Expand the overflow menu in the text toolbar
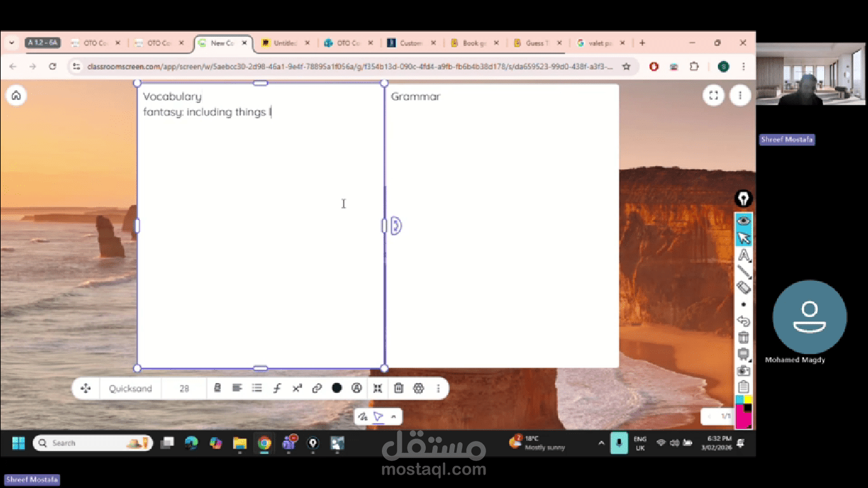The image size is (868, 488). (438, 388)
